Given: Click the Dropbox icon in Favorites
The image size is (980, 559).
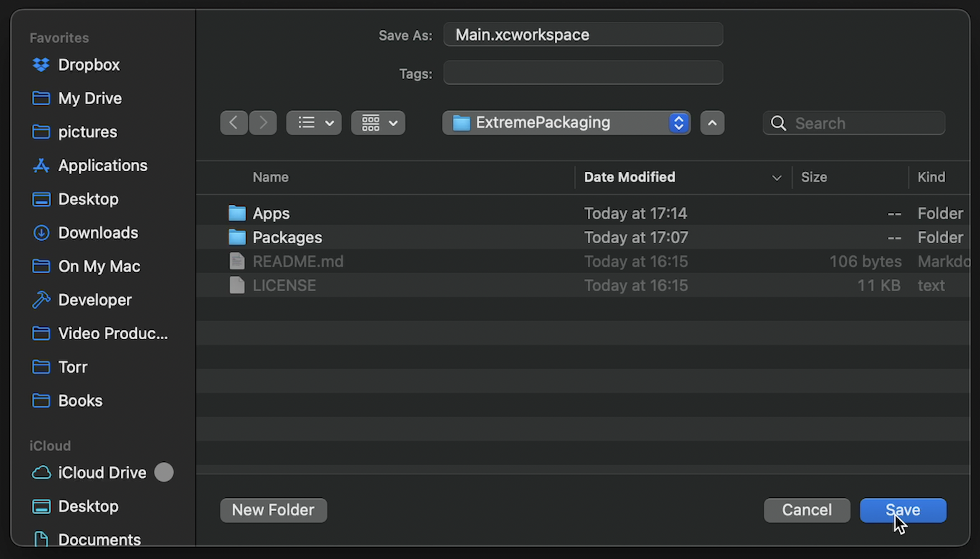Looking at the screenshot, I should pos(41,65).
